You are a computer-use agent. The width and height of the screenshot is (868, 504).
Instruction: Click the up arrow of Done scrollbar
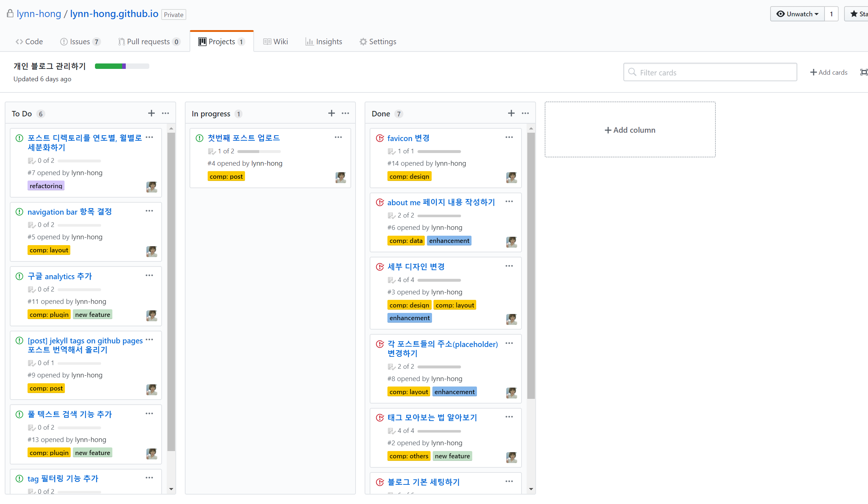(x=531, y=128)
